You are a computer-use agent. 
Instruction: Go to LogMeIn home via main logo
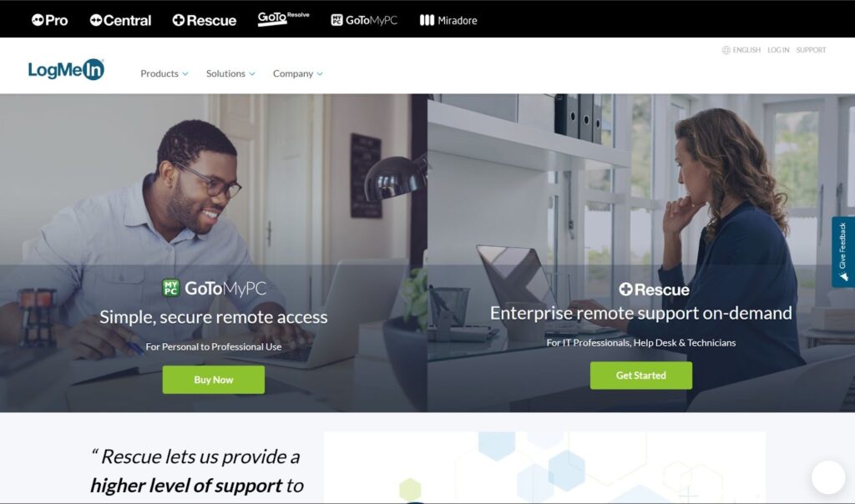[66, 70]
